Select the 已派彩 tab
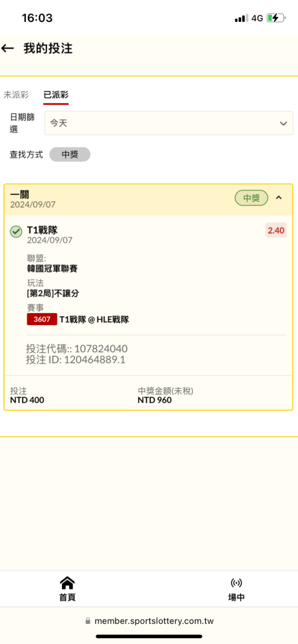This screenshot has width=298, height=644. (56, 95)
